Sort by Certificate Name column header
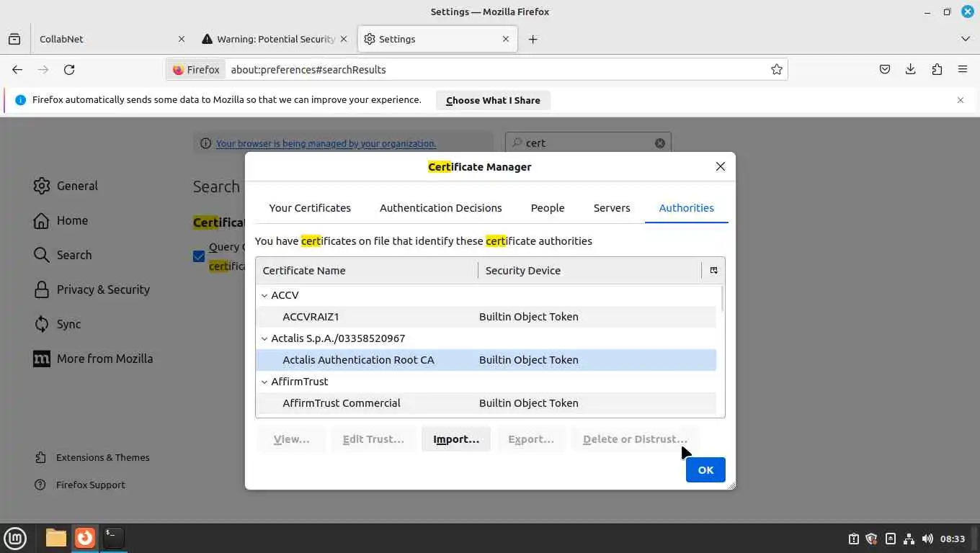980x553 pixels. [x=367, y=271]
